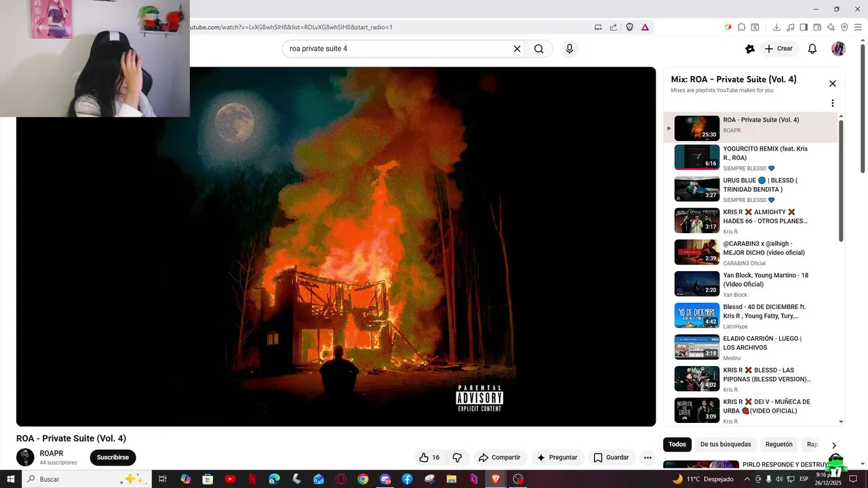Close the Mix playlist panel
Screen dimensions: 868x488
(x=833, y=83)
